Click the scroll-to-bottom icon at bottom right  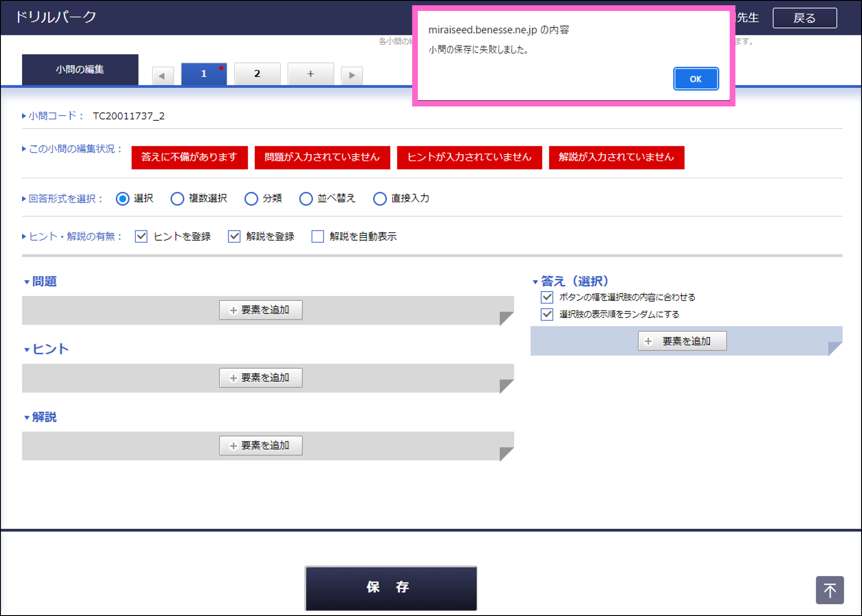point(829,590)
